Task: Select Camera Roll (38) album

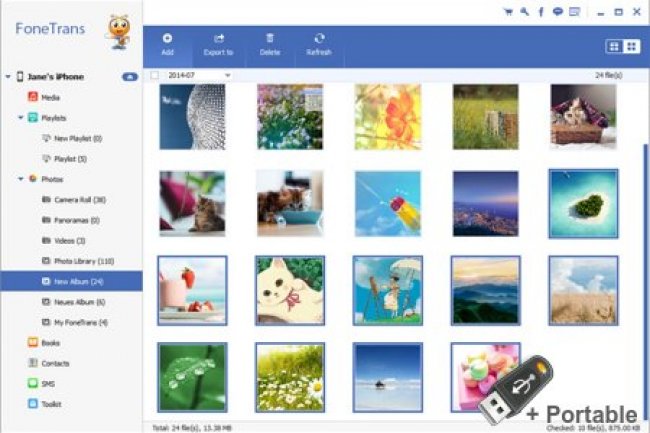Action: pos(77,200)
